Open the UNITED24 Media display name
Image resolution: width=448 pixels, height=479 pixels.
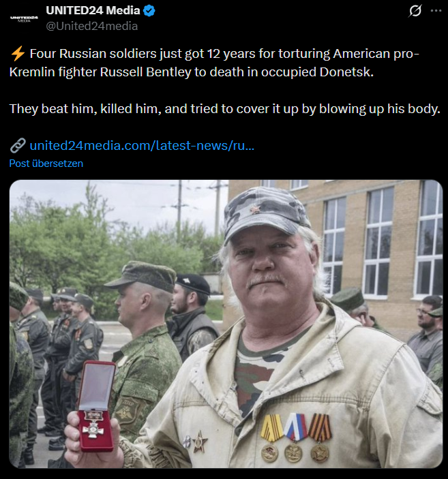[x=93, y=10]
